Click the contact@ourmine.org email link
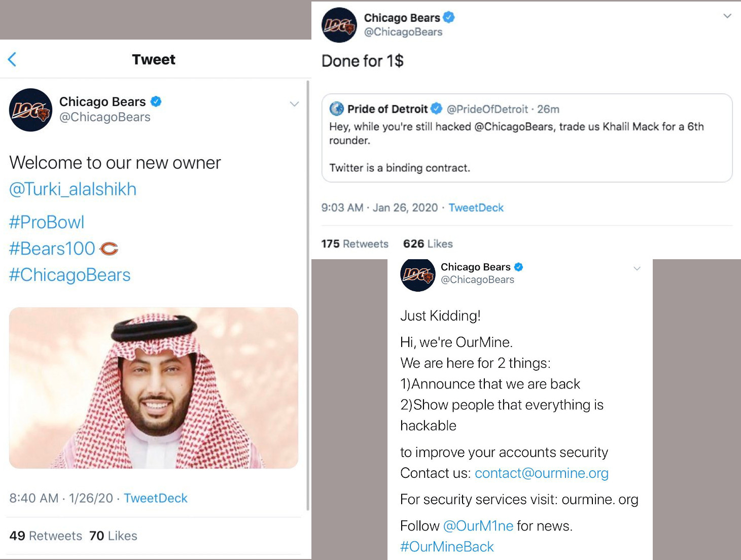 pos(541,473)
